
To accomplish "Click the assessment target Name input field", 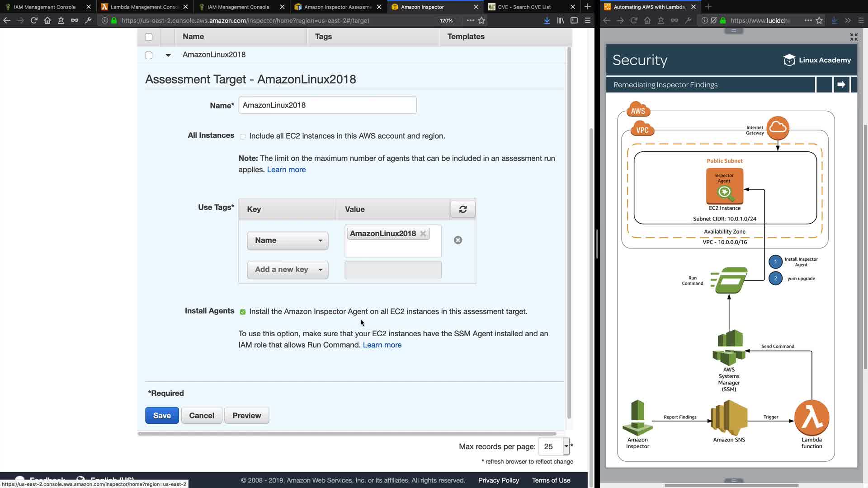I will coord(327,105).
